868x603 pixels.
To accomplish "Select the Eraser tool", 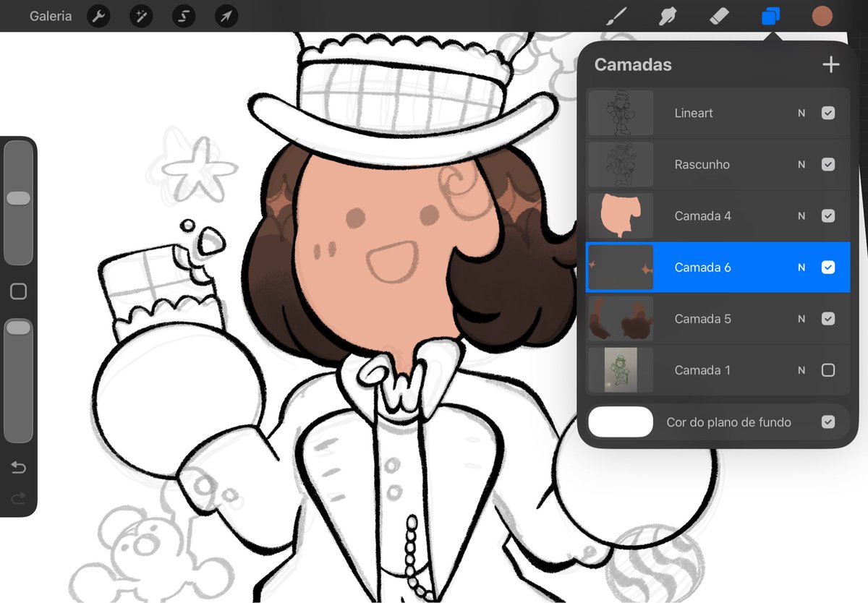I will pos(719,16).
